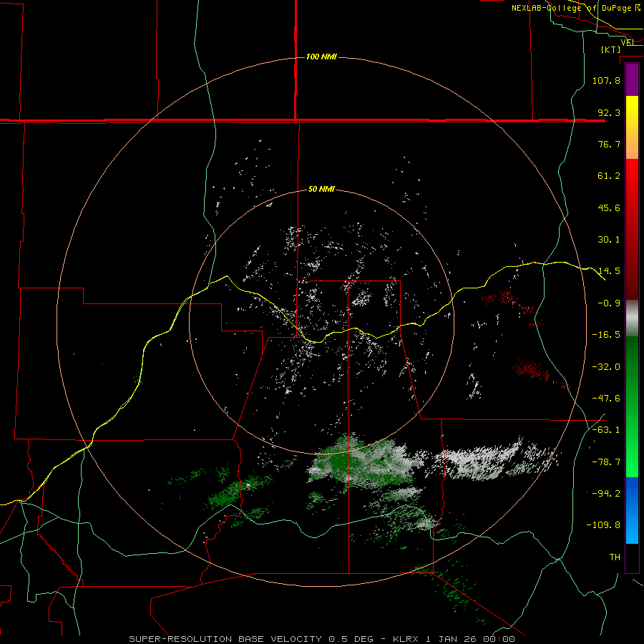Click the -0.9 velocity scale value
The image size is (644, 644).
(609, 303)
